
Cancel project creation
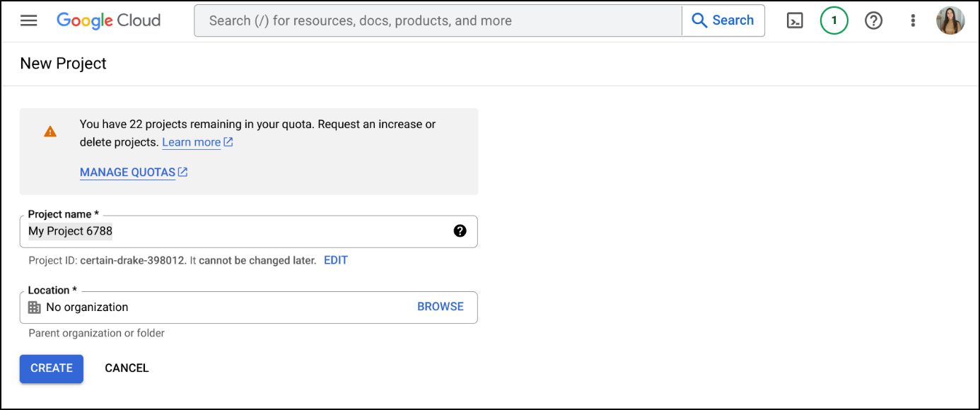tap(127, 368)
